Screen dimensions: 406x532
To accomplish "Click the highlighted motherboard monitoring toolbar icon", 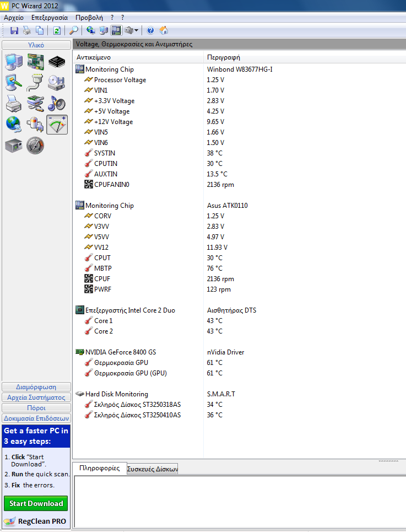I will (x=116, y=30).
